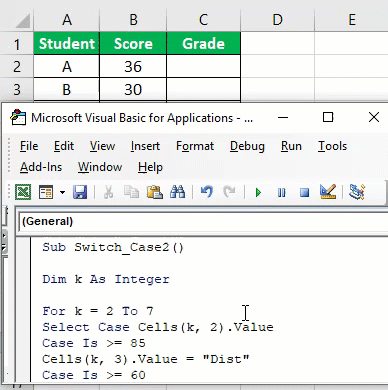Open the Insert menu
This screenshot has width=388, height=390.
145,146
